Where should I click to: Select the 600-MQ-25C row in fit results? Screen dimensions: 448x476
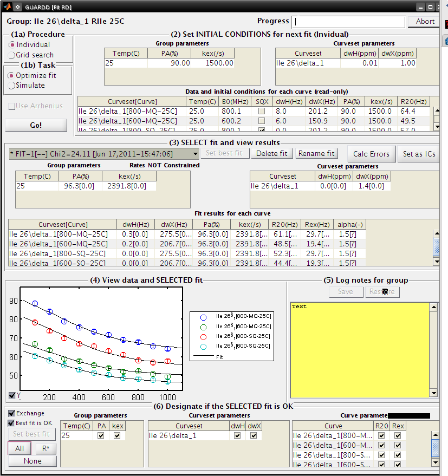click(187, 244)
